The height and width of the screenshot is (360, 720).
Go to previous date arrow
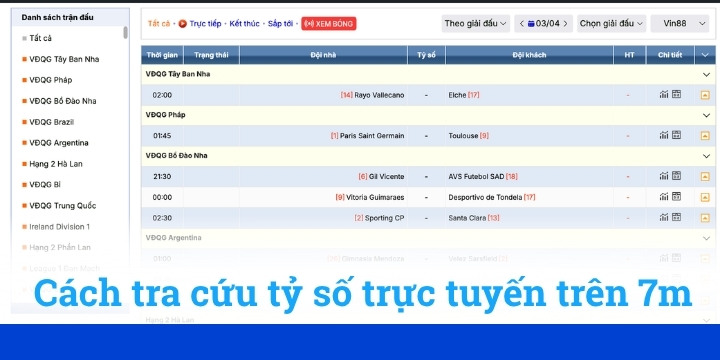[x=522, y=23]
